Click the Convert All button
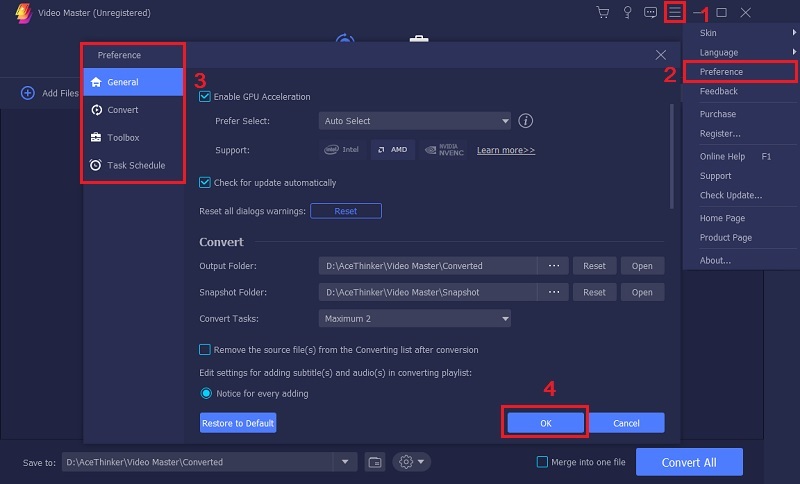This screenshot has height=484, width=800. coord(689,462)
